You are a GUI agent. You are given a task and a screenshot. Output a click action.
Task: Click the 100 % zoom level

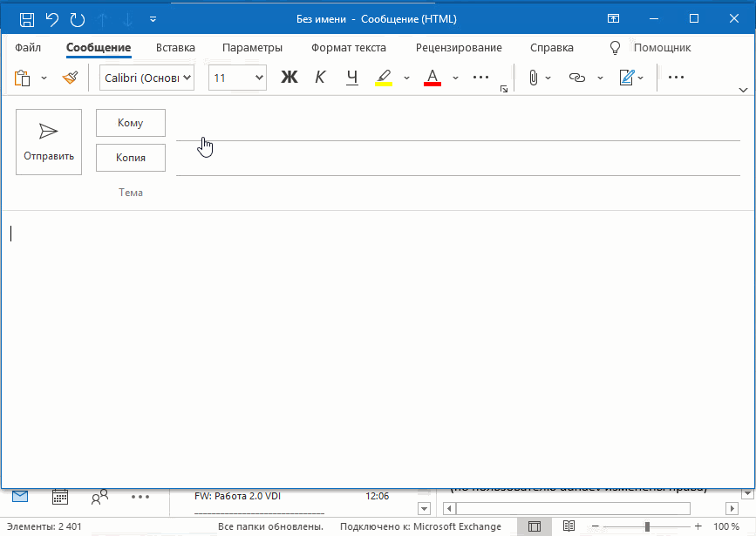click(x=726, y=526)
